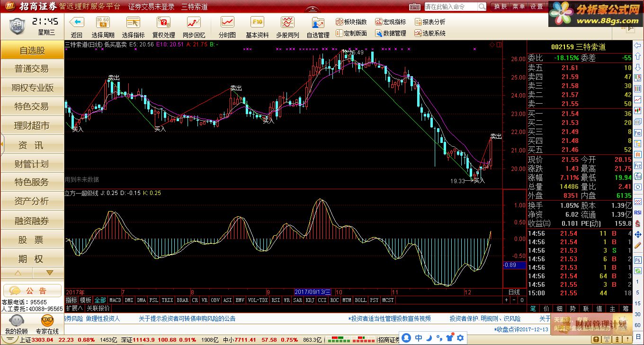Click the minus zoom button under 日线

coord(514,300)
